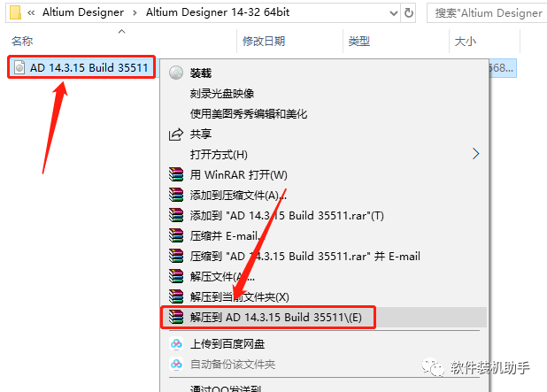This screenshot has width=547, height=392.
Task: Click Baidu Netdisk icon beside 上传到百度网盘
Action: coord(176,344)
